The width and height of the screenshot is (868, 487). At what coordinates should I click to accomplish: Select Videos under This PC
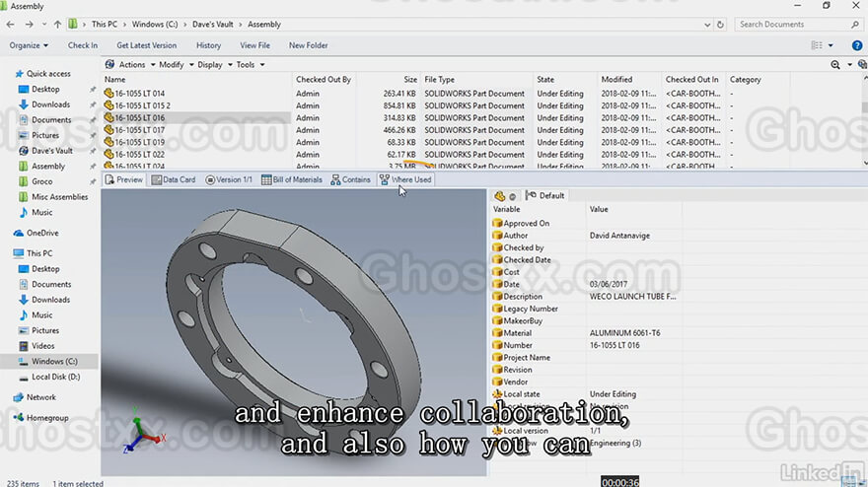point(42,346)
